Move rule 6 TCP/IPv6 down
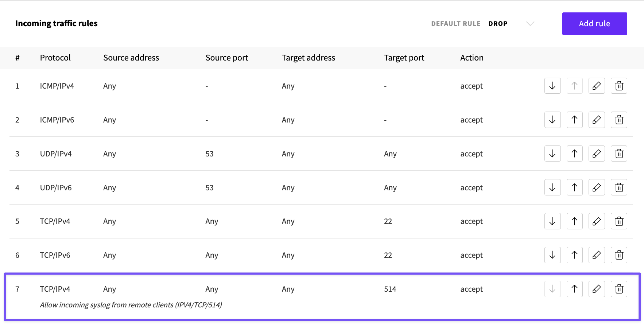644x330 pixels. tap(552, 255)
